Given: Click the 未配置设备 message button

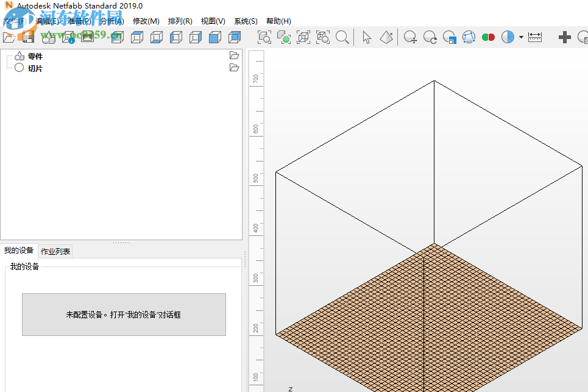Looking at the screenshot, I should pos(124,314).
